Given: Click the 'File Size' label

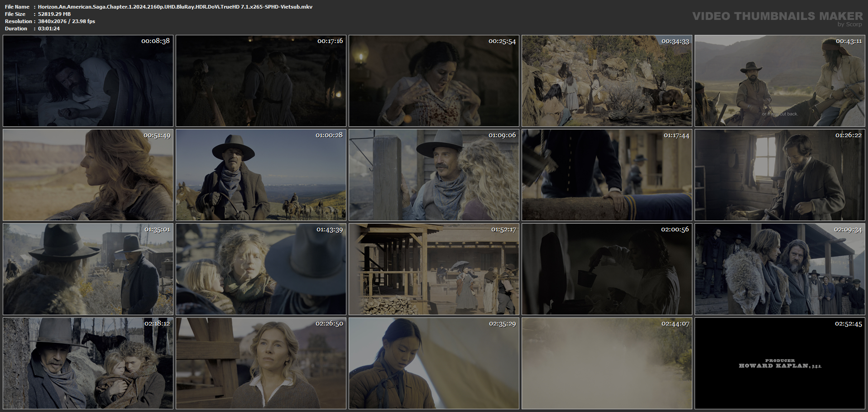Looking at the screenshot, I should [15, 14].
